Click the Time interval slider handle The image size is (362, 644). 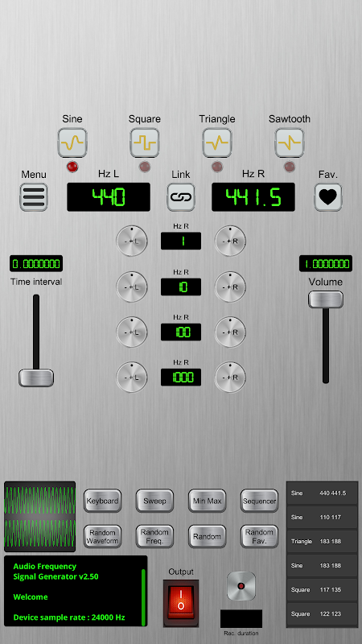[36, 378]
